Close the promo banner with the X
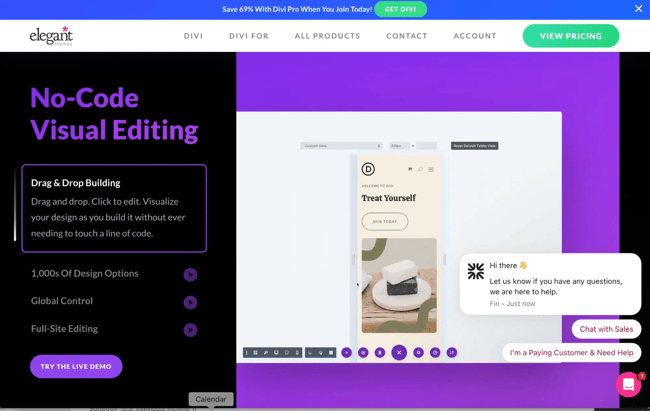This screenshot has width=650, height=411. click(x=638, y=9)
